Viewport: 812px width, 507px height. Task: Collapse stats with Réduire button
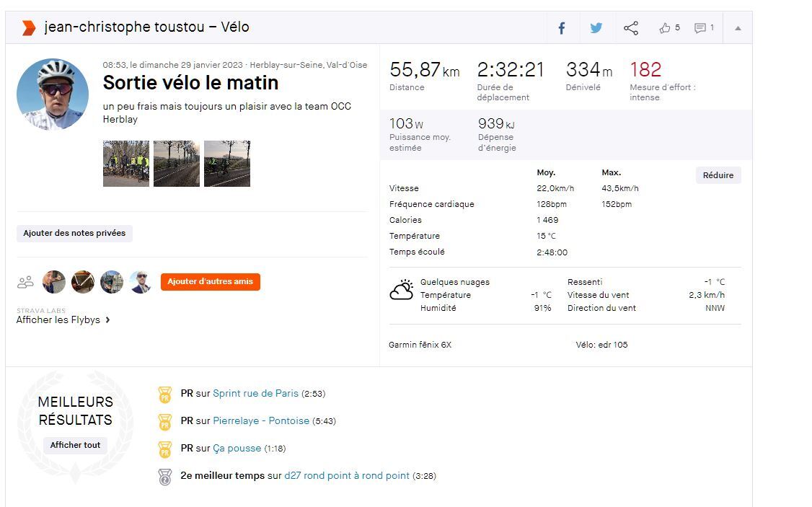pos(718,175)
